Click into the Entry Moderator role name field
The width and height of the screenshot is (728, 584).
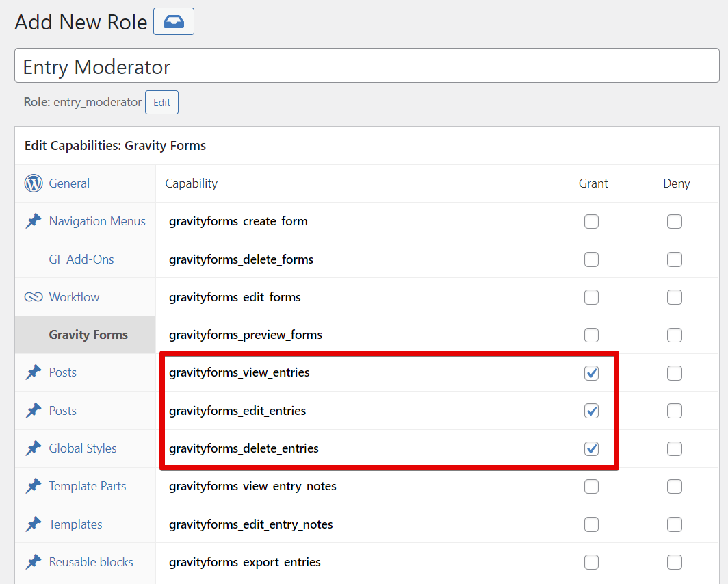pyautogui.click(x=367, y=66)
